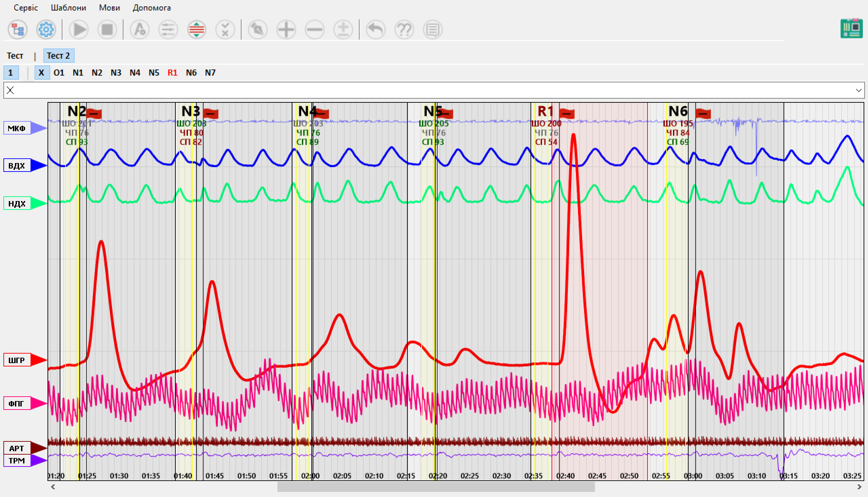The width and height of the screenshot is (868, 497).
Task: Click the plus sign toolbar icon
Action: pyautogui.click(x=286, y=30)
